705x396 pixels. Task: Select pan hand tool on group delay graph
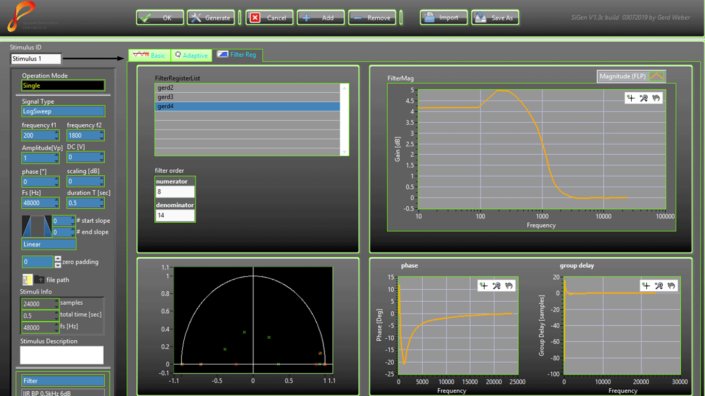[671, 285]
